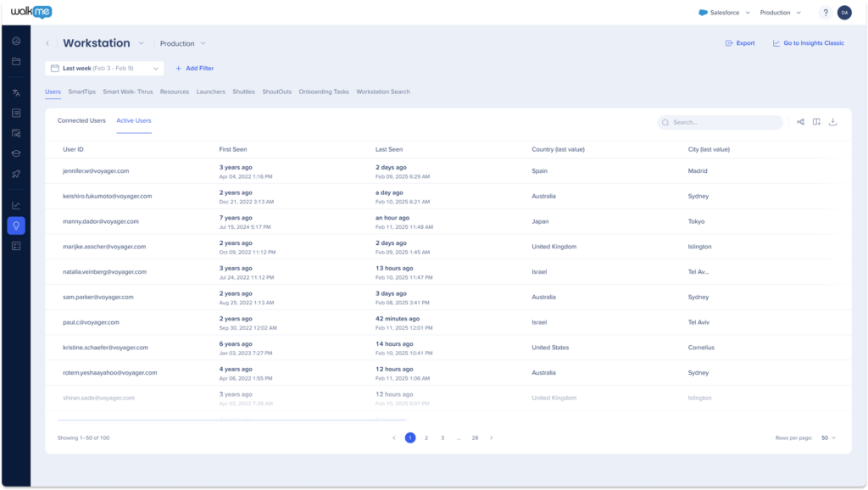This screenshot has width=868, height=490.
Task: Open the share icon above the users table
Action: point(800,122)
